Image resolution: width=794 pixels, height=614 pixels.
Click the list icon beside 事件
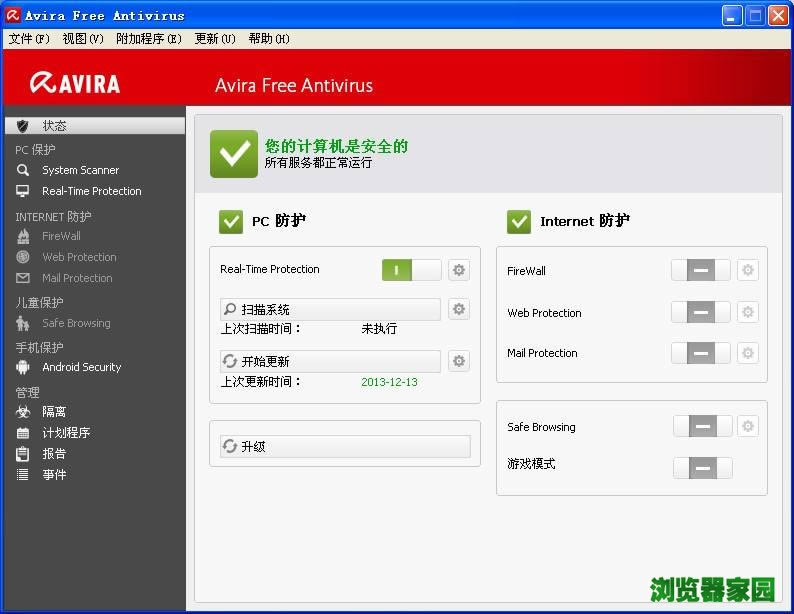22,474
